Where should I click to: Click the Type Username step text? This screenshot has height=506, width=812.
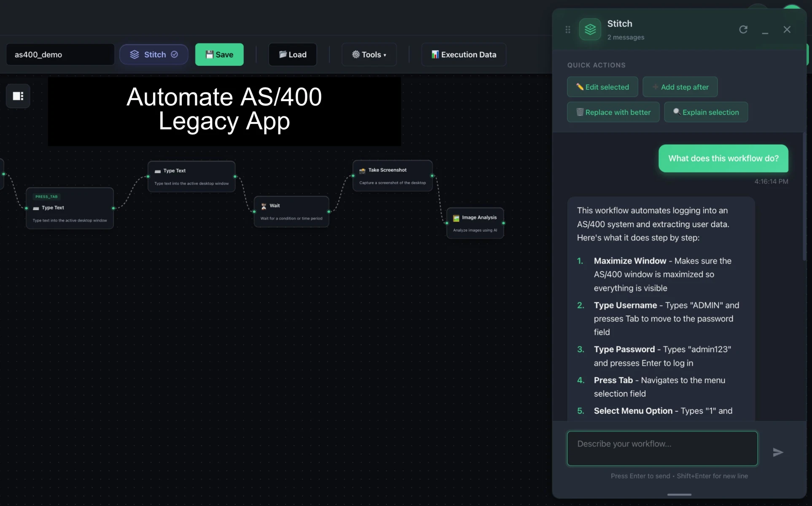pos(666,319)
